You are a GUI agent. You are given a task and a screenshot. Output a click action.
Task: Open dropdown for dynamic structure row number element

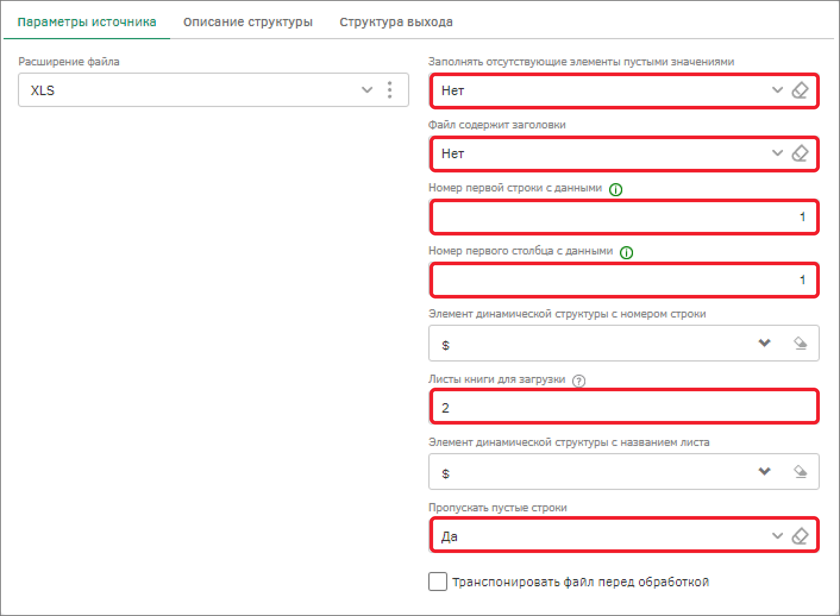(x=764, y=343)
